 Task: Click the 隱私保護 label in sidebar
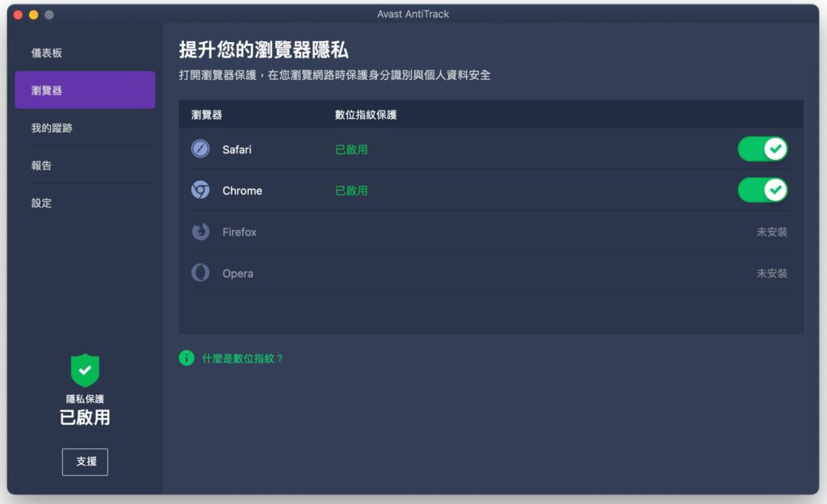point(85,399)
